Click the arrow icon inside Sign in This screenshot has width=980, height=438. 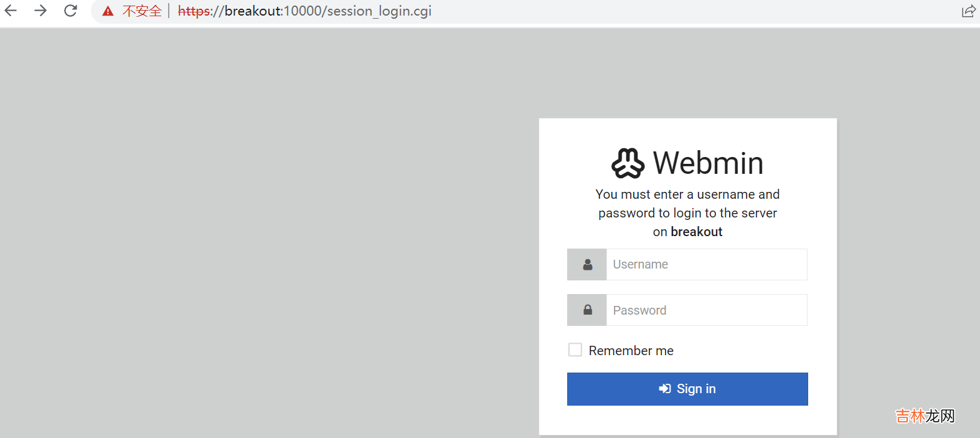[665, 389]
